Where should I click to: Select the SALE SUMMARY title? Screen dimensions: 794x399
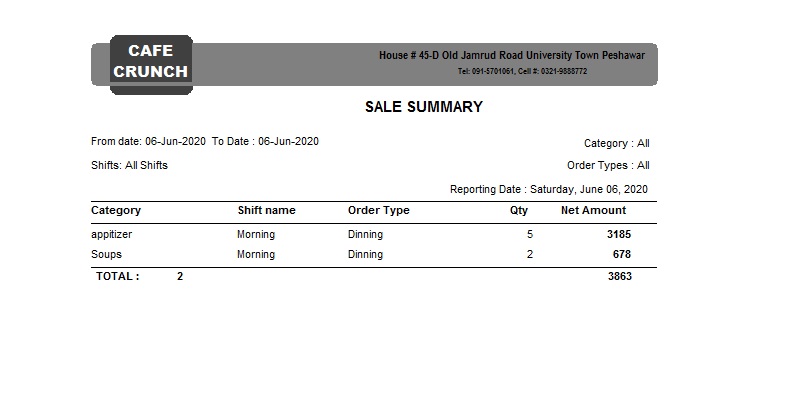[x=424, y=107]
